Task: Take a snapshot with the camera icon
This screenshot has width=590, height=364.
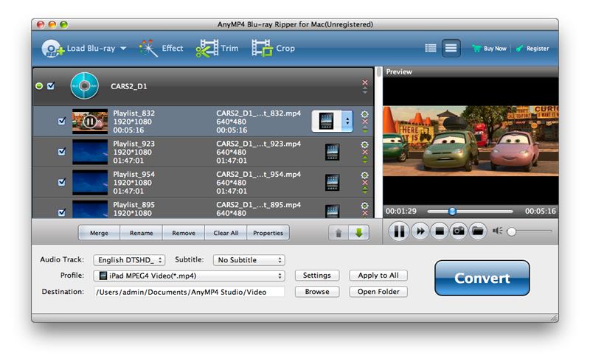Action: (x=459, y=231)
